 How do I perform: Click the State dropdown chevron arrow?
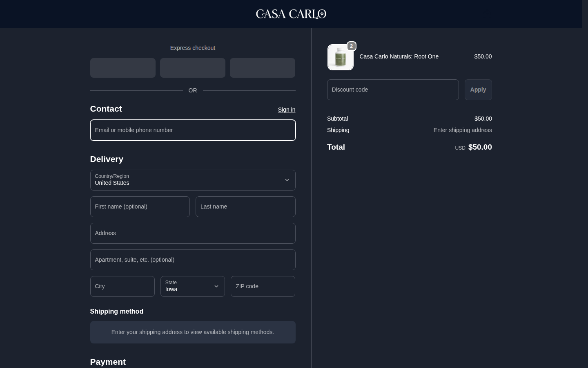coord(216,286)
